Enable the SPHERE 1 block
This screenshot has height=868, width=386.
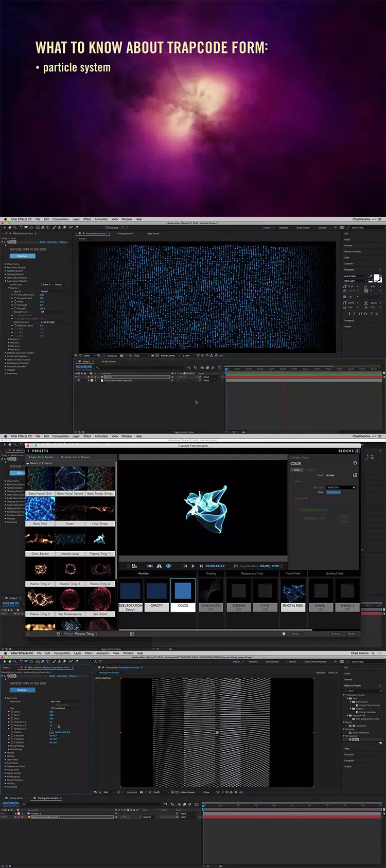click(321, 595)
